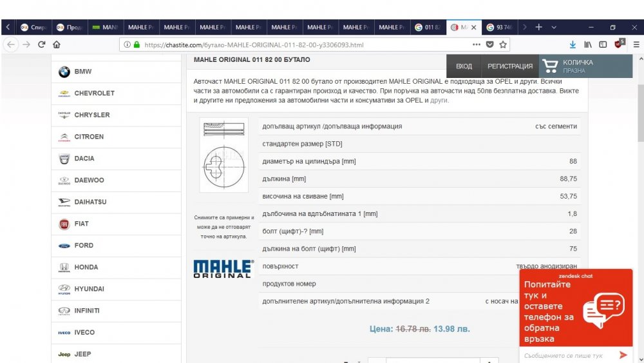Click the chat message input field
This screenshot has height=363, width=644.
567,355
